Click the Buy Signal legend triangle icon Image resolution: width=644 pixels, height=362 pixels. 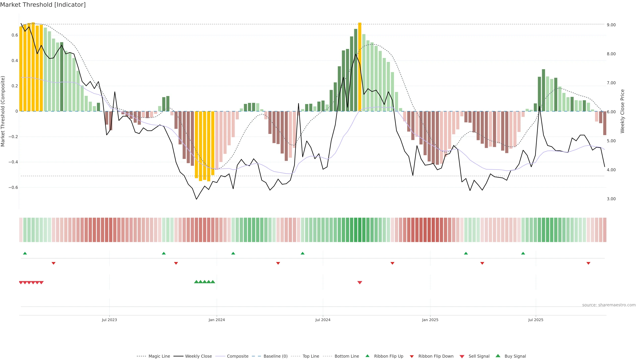click(x=498, y=356)
